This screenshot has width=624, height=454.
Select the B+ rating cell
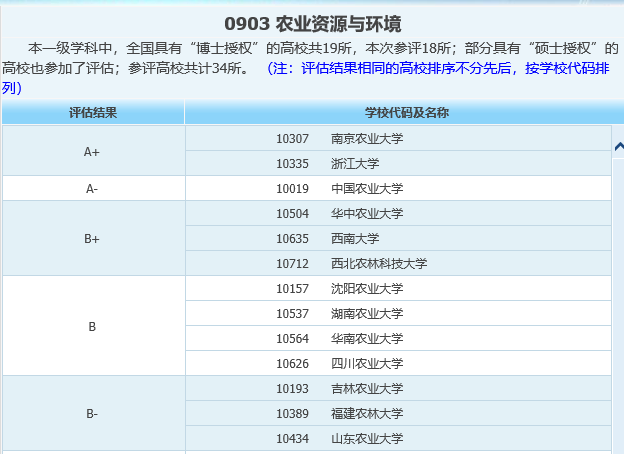tap(94, 238)
